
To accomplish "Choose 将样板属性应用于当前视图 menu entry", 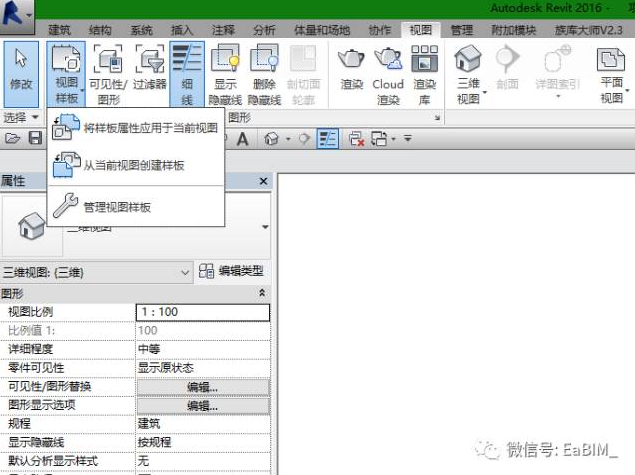I will tap(149, 127).
